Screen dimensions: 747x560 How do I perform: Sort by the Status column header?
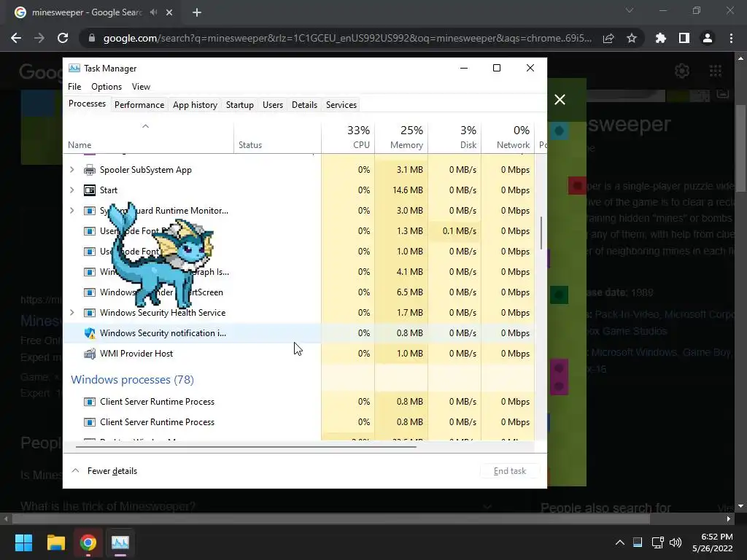(278, 137)
